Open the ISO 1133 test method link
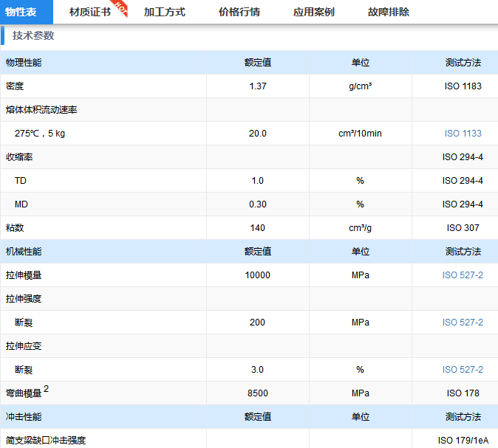The image size is (498, 448). 463,134
